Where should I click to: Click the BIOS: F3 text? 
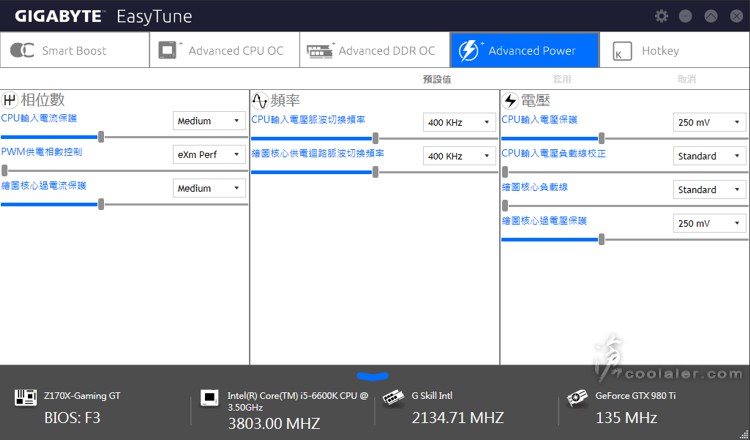point(72,418)
